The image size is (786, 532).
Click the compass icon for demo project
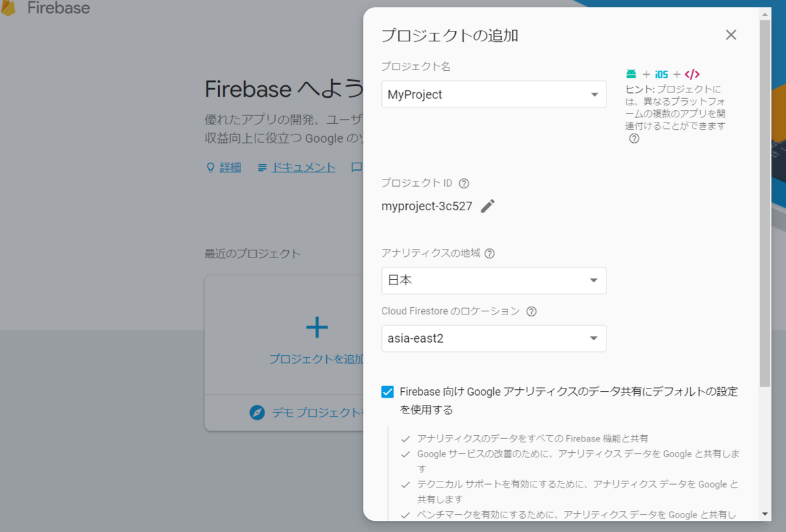(x=257, y=412)
